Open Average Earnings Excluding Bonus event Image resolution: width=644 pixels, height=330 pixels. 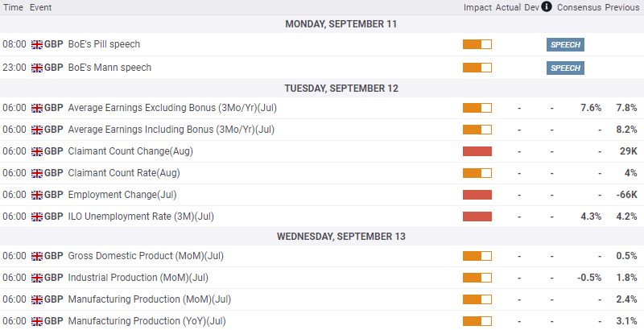(x=172, y=108)
